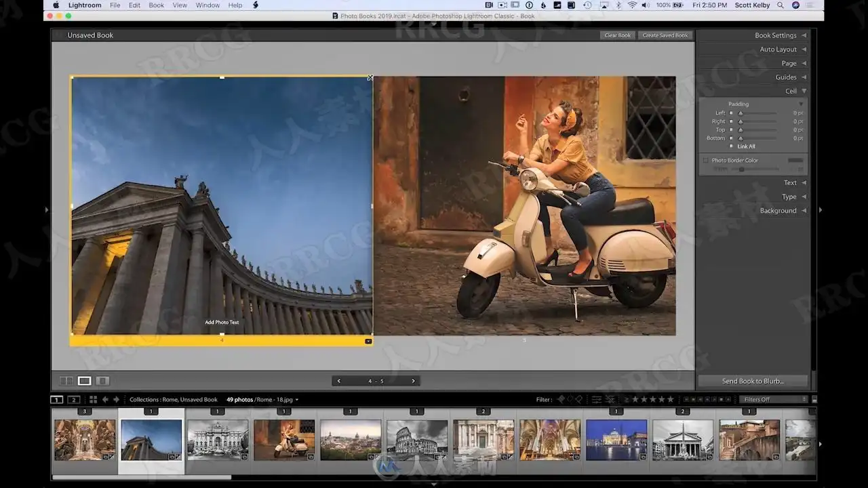The width and height of the screenshot is (868, 488).
Task: Toggle the Link All padding checkbox
Action: pyautogui.click(x=731, y=146)
